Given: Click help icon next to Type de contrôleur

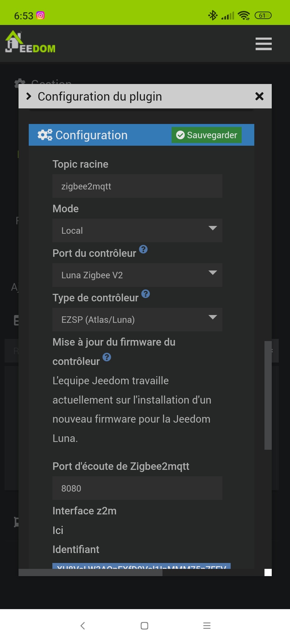Looking at the screenshot, I should (146, 294).
